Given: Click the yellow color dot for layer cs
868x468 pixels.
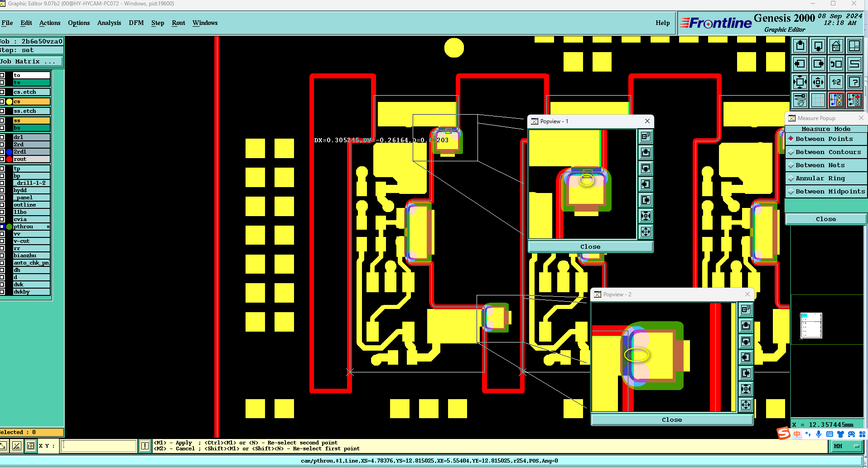Looking at the screenshot, I should pos(9,101).
